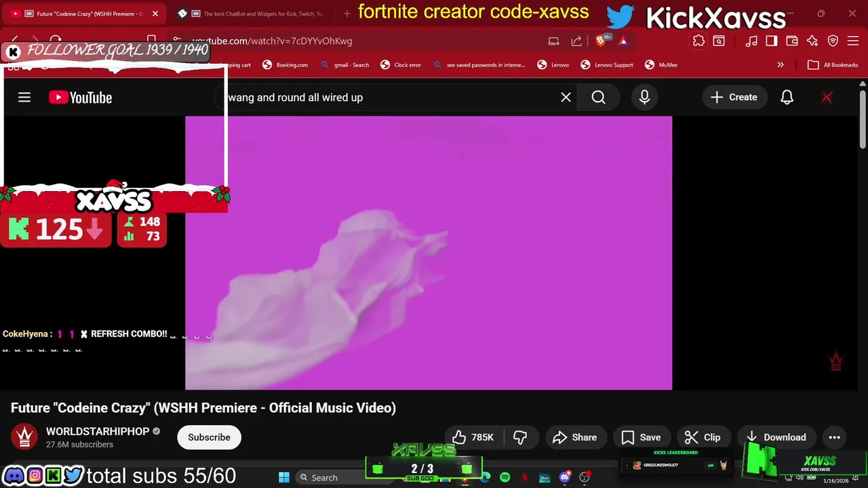Image resolution: width=868 pixels, height=488 pixels.
Task: Clear the YouTube search box text
Action: click(x=566, y=98)
